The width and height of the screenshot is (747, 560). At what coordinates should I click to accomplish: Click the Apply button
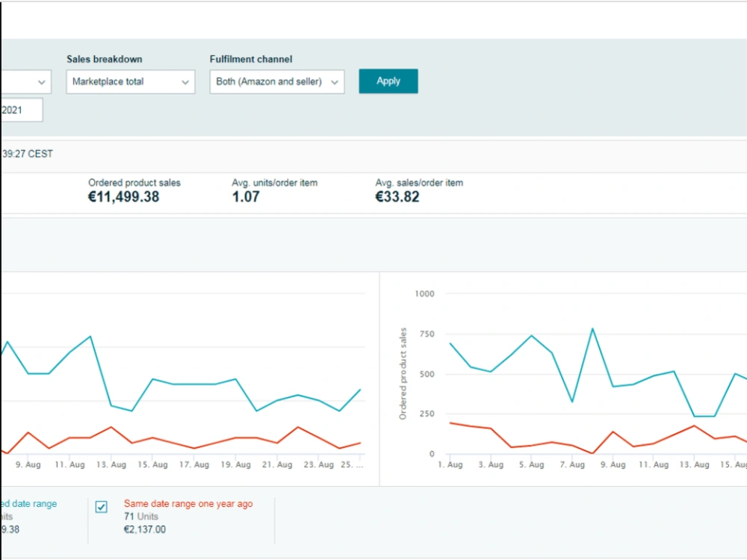(388, 81)
